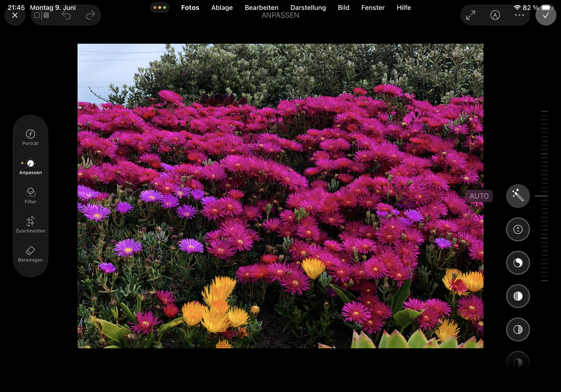The width and height of the screenshot is (561, 392).
Task: Click the Wi-Fi status icon
Action: pos(517,8)
